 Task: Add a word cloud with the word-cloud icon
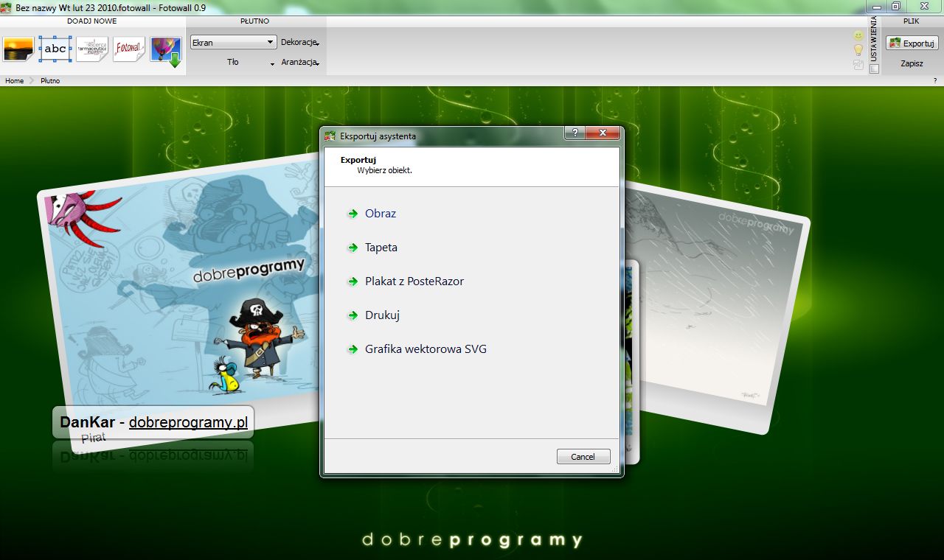[x=92, y=49]
